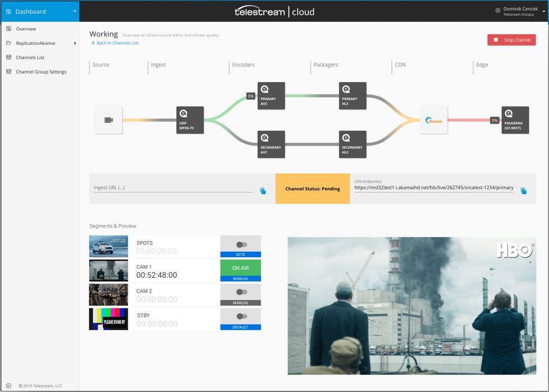This screenshot has height=392, width=549.
Task: Click the STBY segment name
Action: point(143,315)
